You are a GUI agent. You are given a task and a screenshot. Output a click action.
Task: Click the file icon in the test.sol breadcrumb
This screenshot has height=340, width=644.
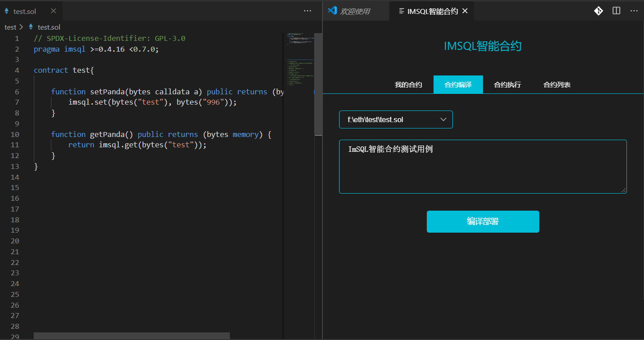(31, 27)
